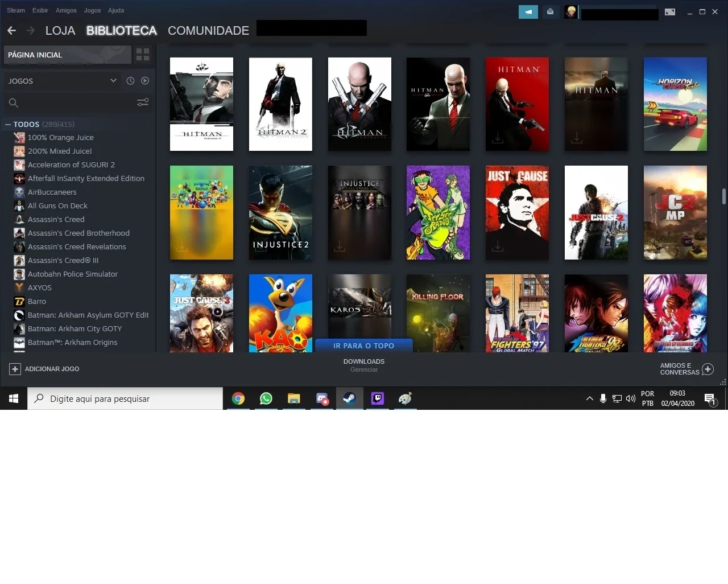Open Hitman 2 Silent Assassin cover
The width and height of the screenshot is (728, 584).
coord(280,104)
